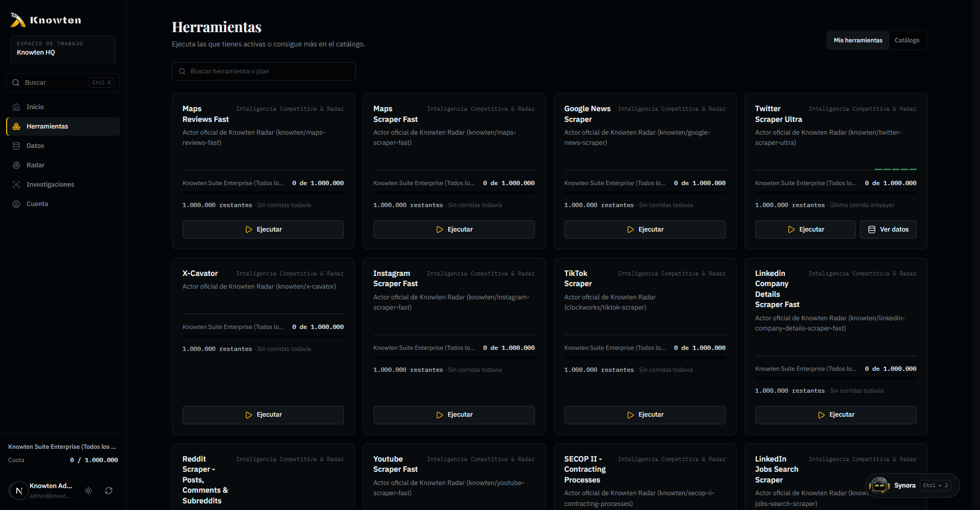The width and height of the screenshot is (980, 510).
Task: Go to Datos in the sidebar
Action: 63,146
